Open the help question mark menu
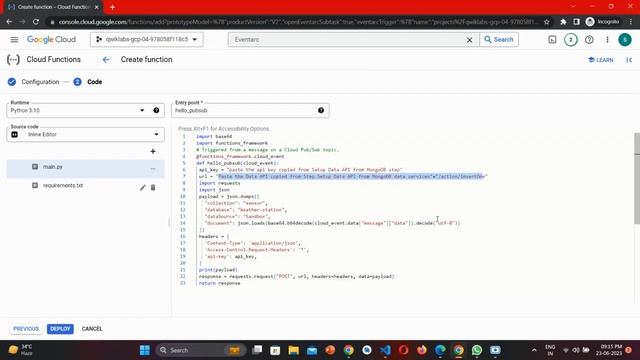Viewport: 640px width, 360px height. (589, 40)
